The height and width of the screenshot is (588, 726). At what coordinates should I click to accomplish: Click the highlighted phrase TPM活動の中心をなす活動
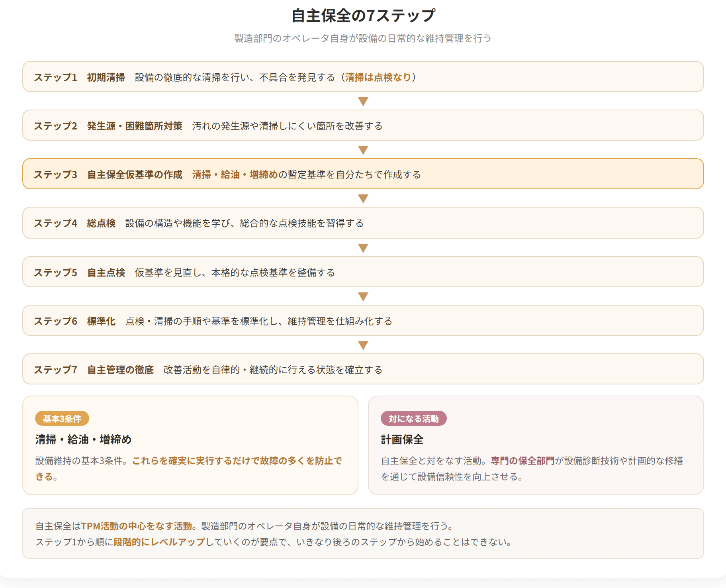click(137, 526)
